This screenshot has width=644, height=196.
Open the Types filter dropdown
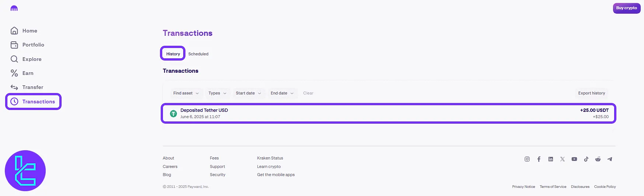[x=217, y=93]
